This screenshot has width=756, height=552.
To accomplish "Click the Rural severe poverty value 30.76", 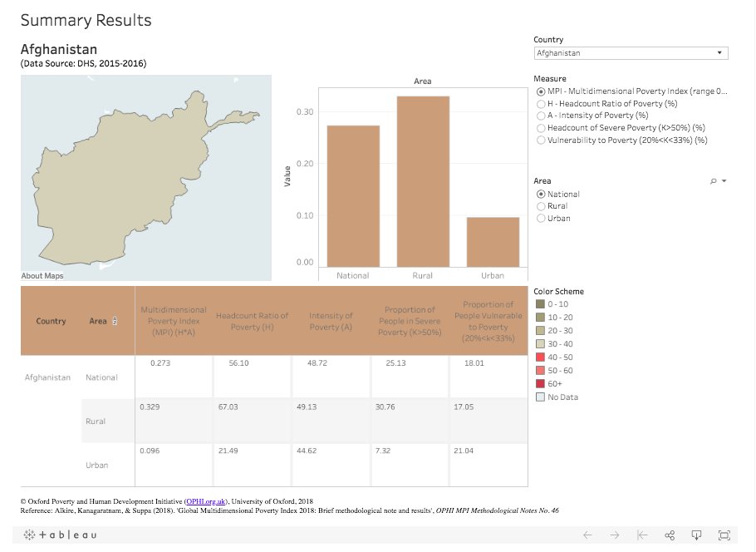I will click(x=385, y=407).
